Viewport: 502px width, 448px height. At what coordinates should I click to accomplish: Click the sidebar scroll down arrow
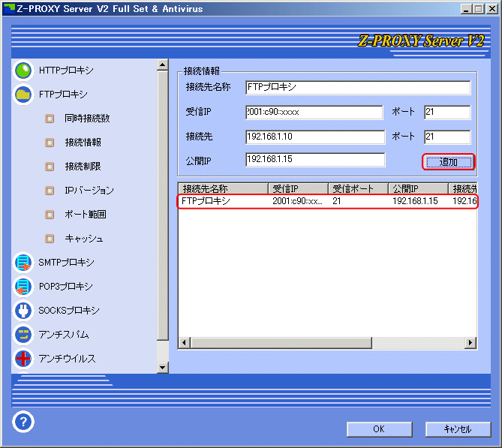pyautogui.click(x=163, y=368)
